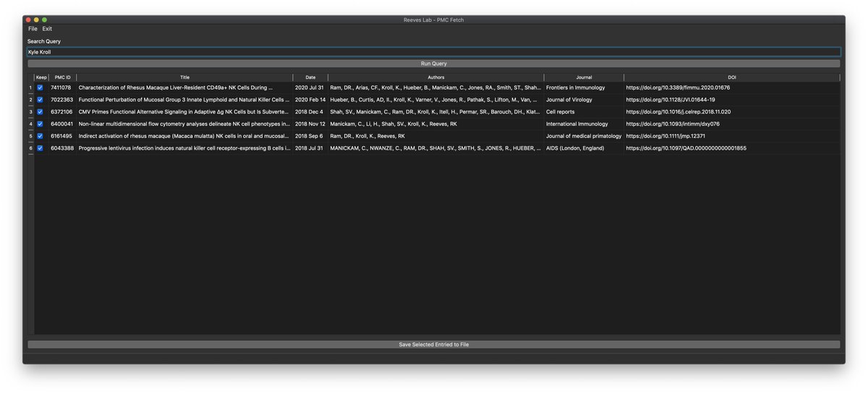Click Save Selected Entried to File button
This screenshot has width=868, height=394.
tap(434, 345)
